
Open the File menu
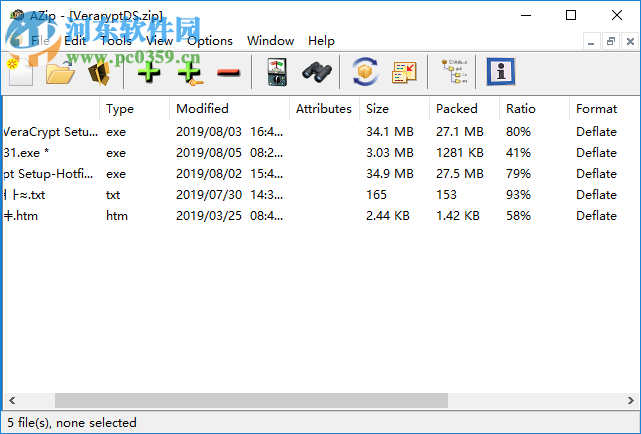(x=40, y=41)
